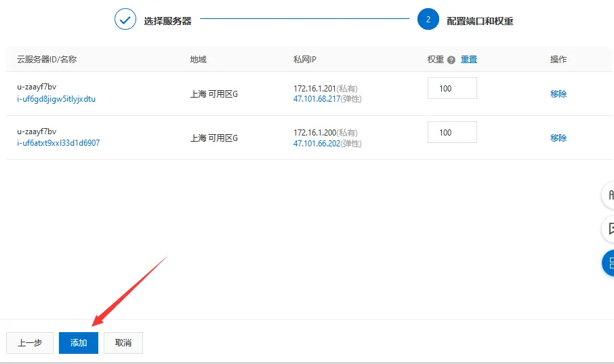The image size is (614, 364).
Task: Open instance i-uf6gd8jigw5itlyjxdtu link
Action: pos(56,99)
